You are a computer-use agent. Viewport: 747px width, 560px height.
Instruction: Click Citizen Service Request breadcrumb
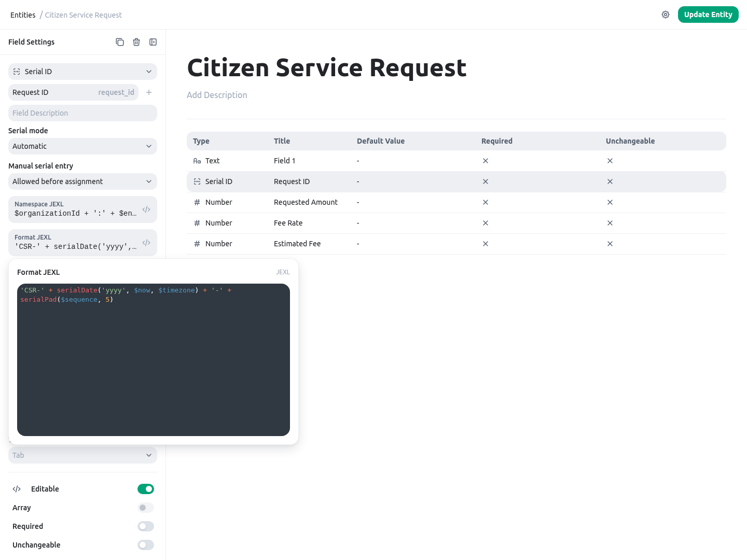[x=84, y=15]
